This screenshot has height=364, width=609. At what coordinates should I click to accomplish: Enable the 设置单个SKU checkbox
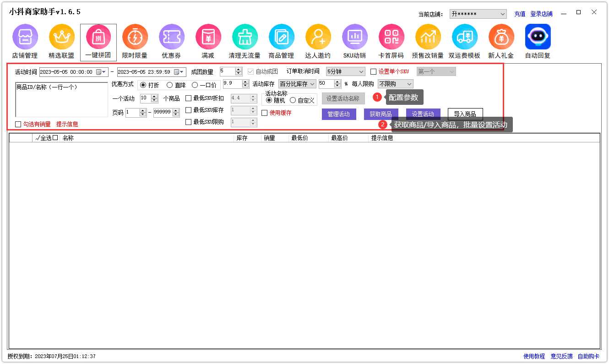pyautogui.click(x=373, y=71)
